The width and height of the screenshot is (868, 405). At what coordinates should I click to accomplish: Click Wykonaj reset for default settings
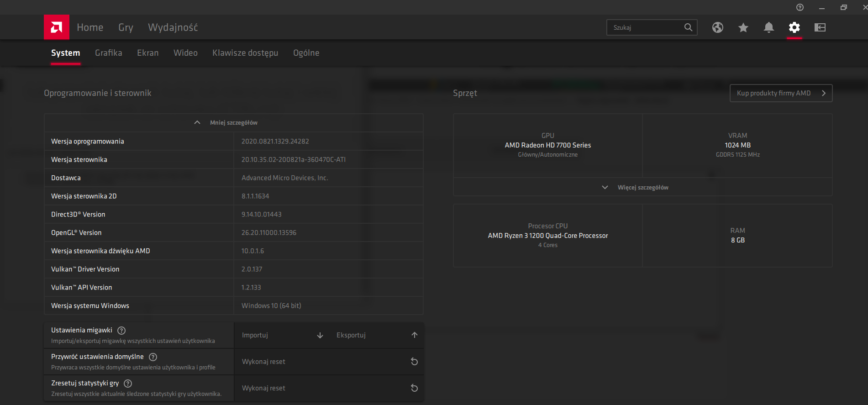tap(329, 362)
